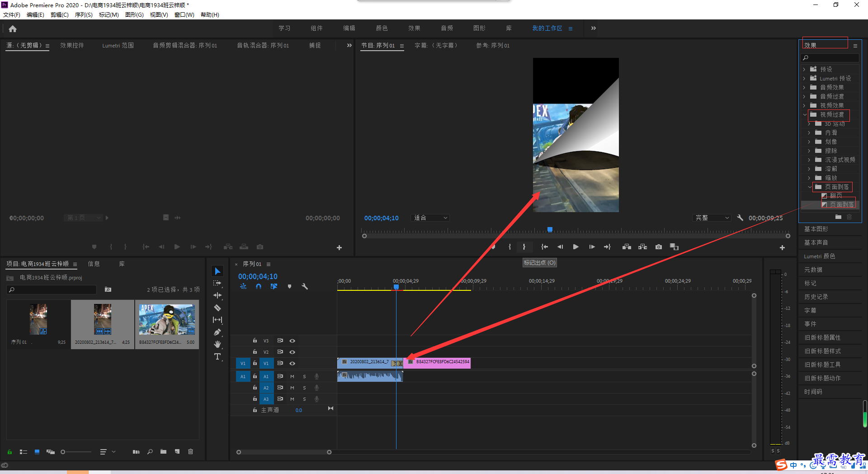This screenshot has width=868, height=474.
Task: Toggle timeline Snap magnet icon
Action: click(x=258, y=286)
